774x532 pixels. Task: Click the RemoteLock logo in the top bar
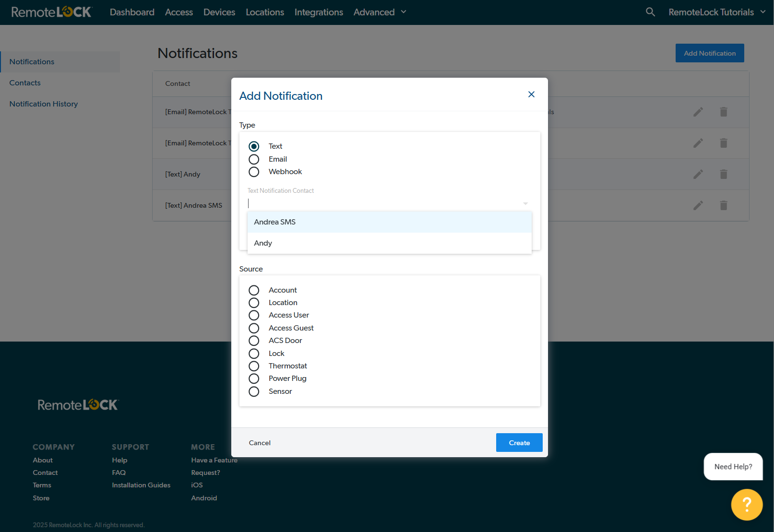(51, 12)
